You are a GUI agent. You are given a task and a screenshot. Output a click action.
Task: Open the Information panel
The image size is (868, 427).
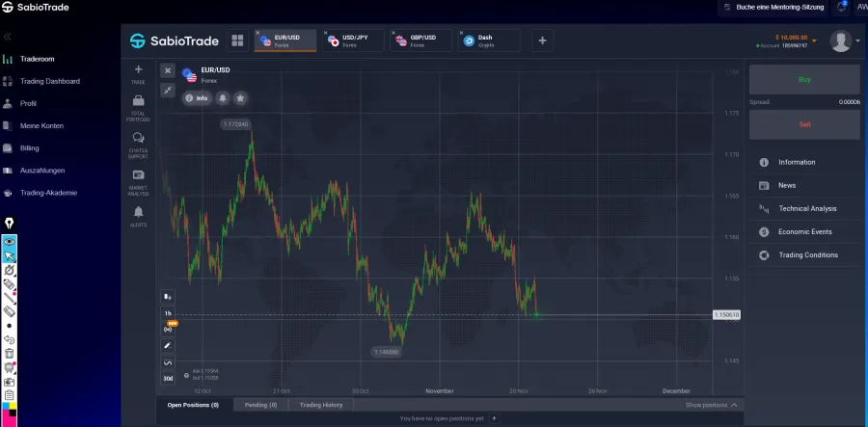804,162
